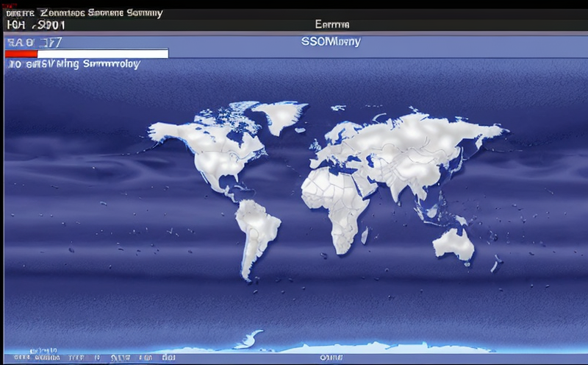This screenshot has width=588, height=365.
Task: Click India on the world map
Action: (402, 185)
